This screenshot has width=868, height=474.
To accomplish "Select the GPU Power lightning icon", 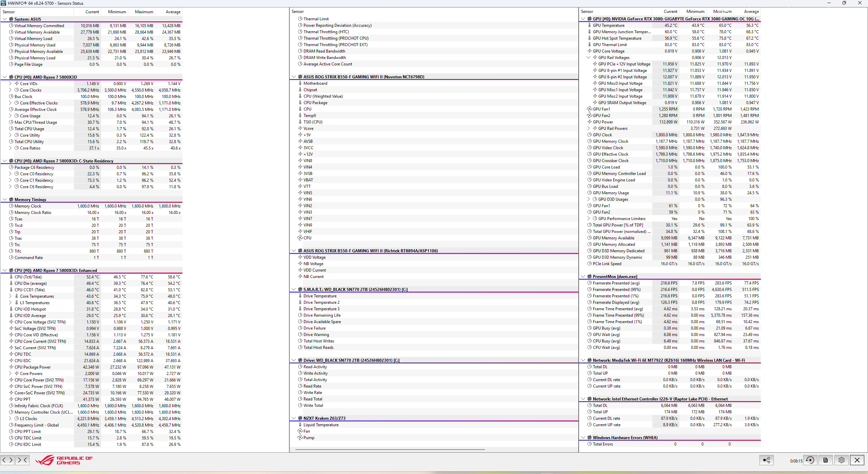I will tap(590, 122).
